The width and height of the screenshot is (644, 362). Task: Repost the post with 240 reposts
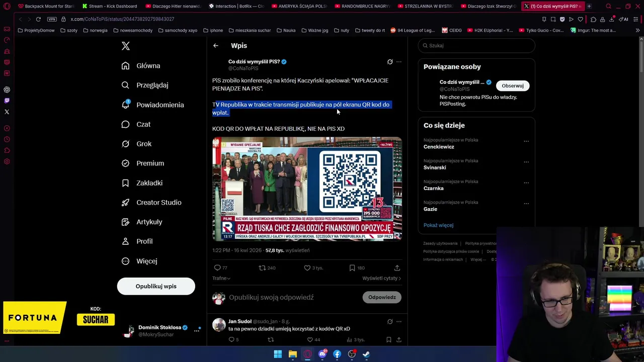coord(267,268)
